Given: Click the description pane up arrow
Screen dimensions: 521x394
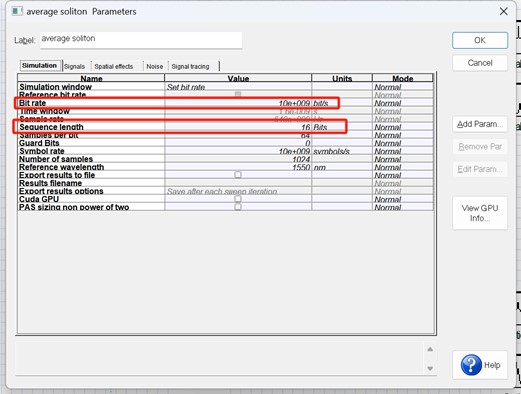Looking at the screenshot, I should (430, 349).
